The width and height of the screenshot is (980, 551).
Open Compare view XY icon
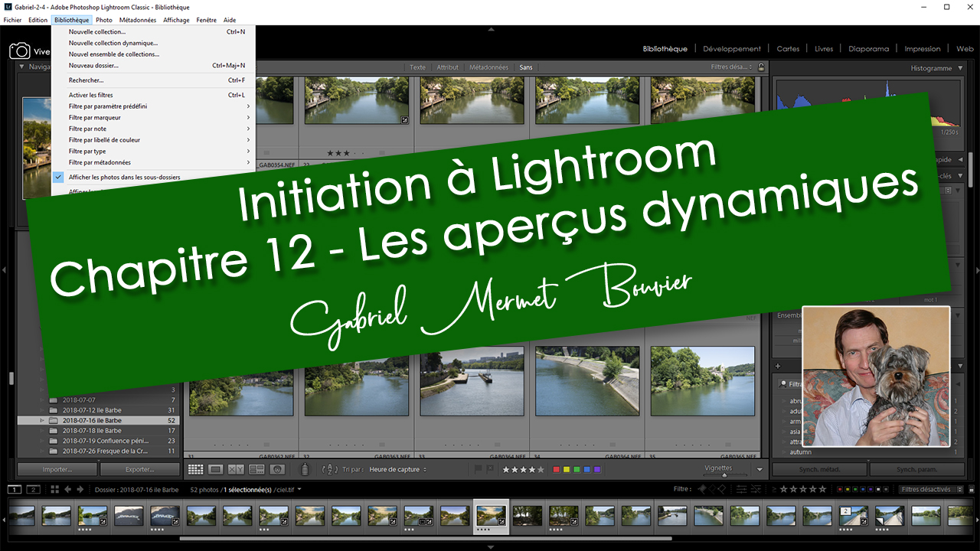pos(236,469)
